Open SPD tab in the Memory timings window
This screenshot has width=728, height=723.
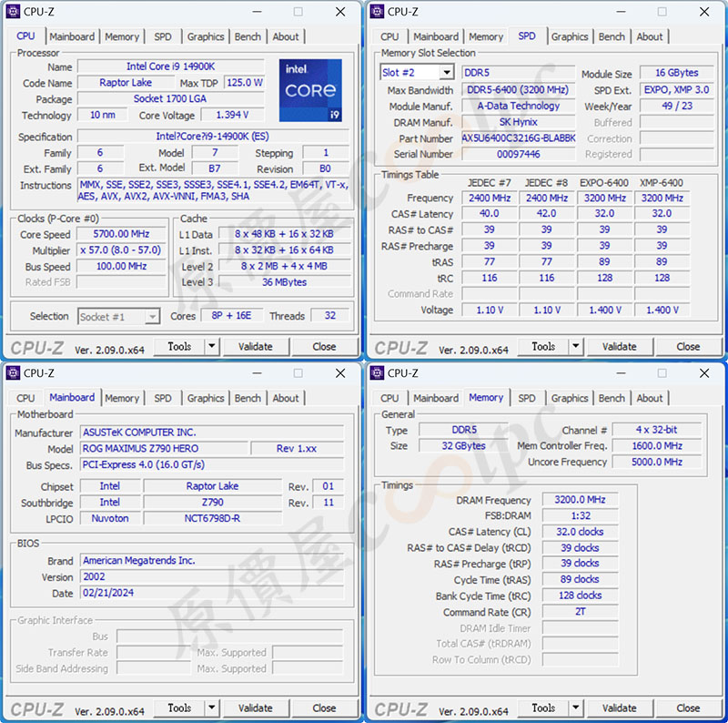527,398
